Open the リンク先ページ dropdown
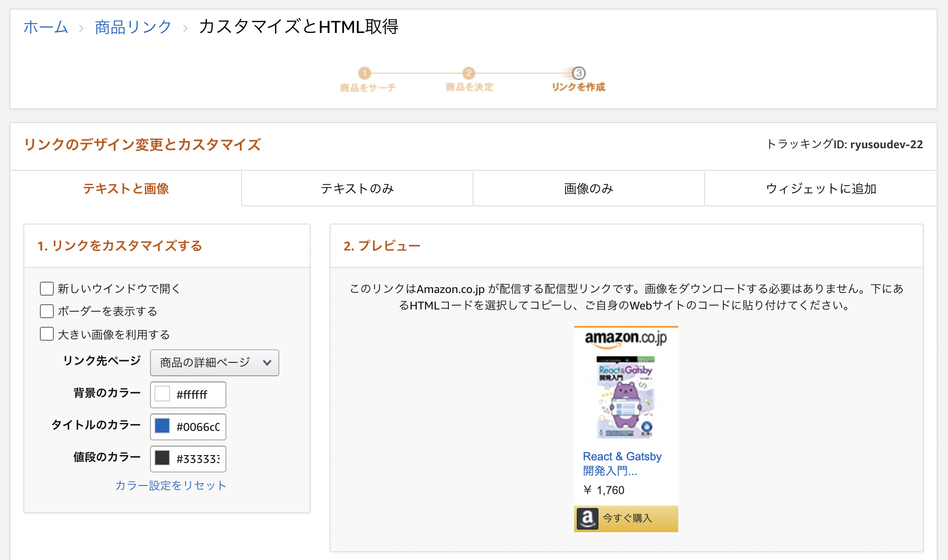This screenshot has width=948, height=560. click(x=214, y=362)
